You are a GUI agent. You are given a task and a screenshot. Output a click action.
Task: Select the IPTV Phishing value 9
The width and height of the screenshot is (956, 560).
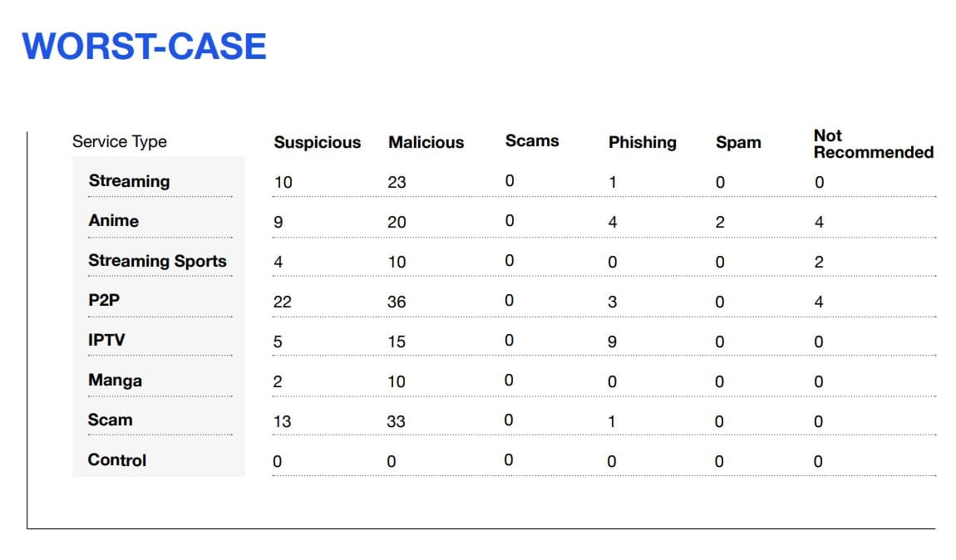click(612, 341)
